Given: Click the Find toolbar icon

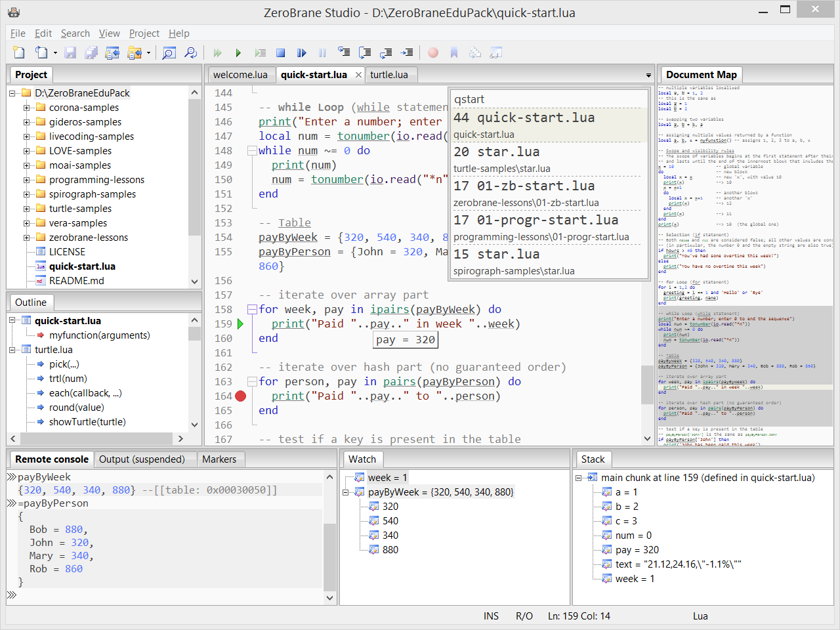Looking at the screenshot, I should point(169,52).
